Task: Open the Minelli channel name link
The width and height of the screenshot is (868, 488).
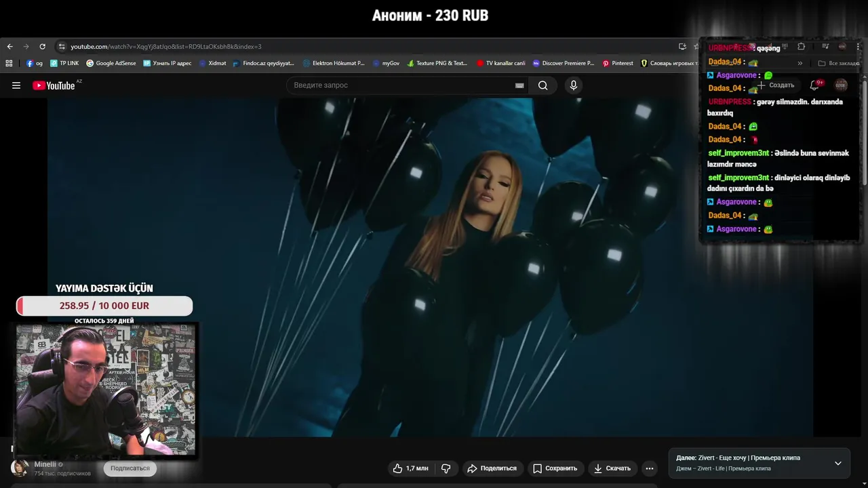Action: pyautogui.click(x=45, y=464)
